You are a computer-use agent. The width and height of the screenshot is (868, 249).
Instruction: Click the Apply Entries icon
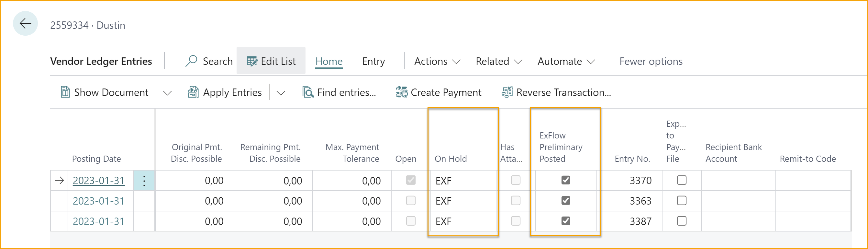pyautogui.click(x=193, y=92)
